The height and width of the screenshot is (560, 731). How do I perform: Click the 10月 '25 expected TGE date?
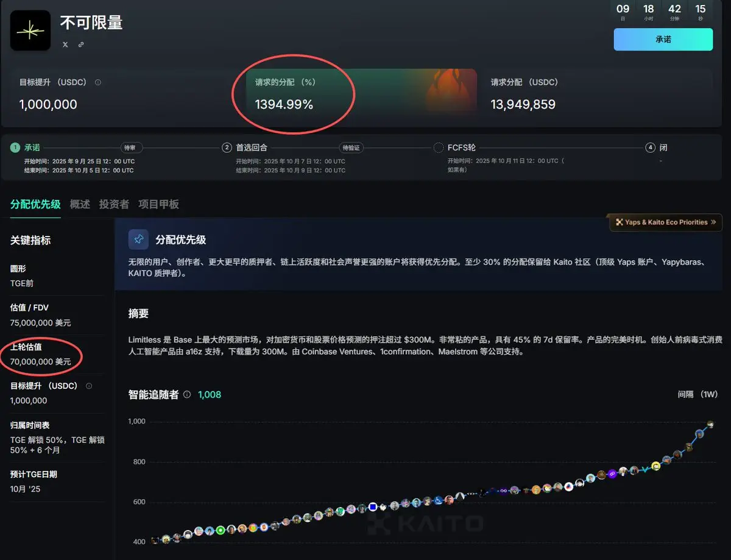pos(26,489)
